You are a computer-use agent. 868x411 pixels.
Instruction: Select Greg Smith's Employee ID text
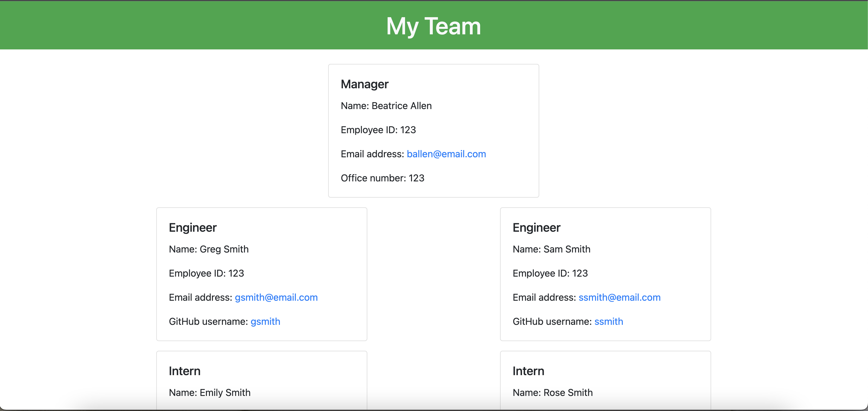tap(206, 273)
